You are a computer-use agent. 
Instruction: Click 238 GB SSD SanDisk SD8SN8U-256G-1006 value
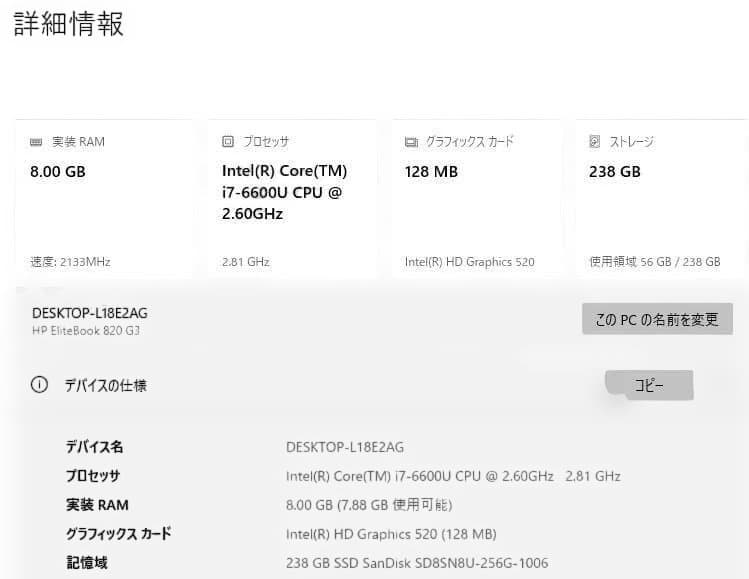pyautogui.click(x=417, y=563)
